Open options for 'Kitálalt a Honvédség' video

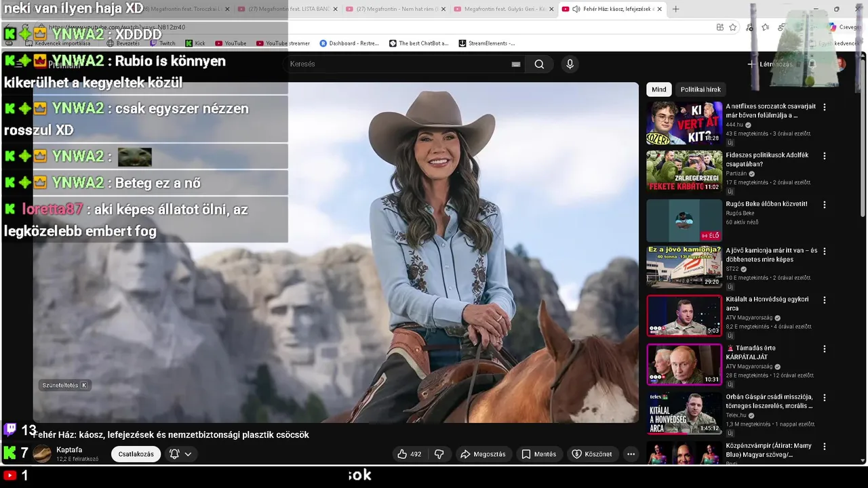pyautogui.click(x=825, y=300)
